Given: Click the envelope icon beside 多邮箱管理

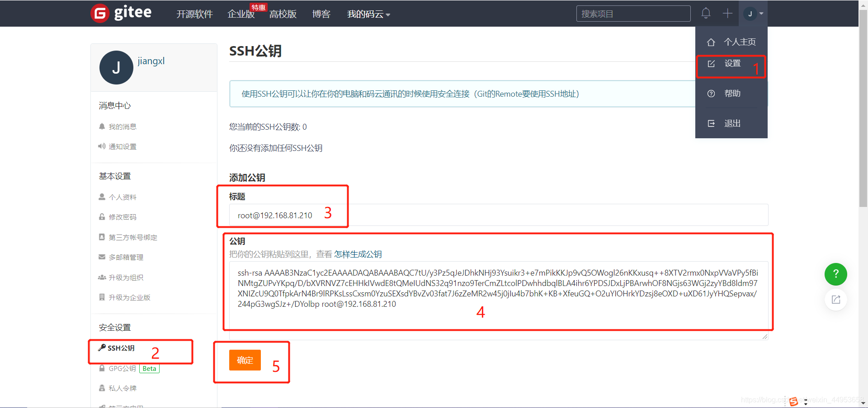Looking at the screenshot, I should [x=102, y=257].
